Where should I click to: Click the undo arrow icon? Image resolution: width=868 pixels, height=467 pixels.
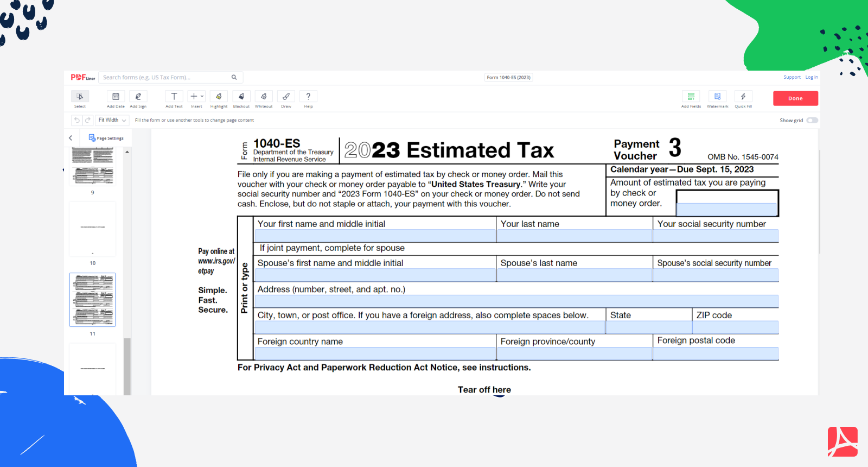pyautogui.click(x=77, y=120)
